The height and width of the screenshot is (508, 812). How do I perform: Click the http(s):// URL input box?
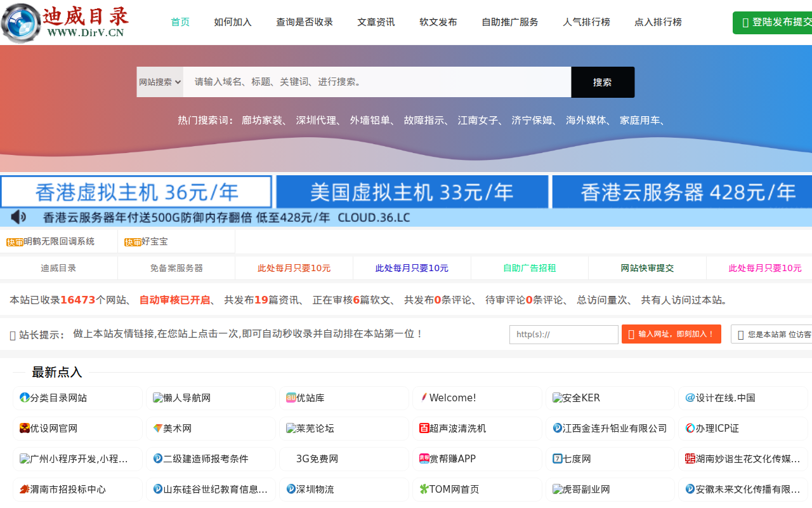(x=563, y=334)
